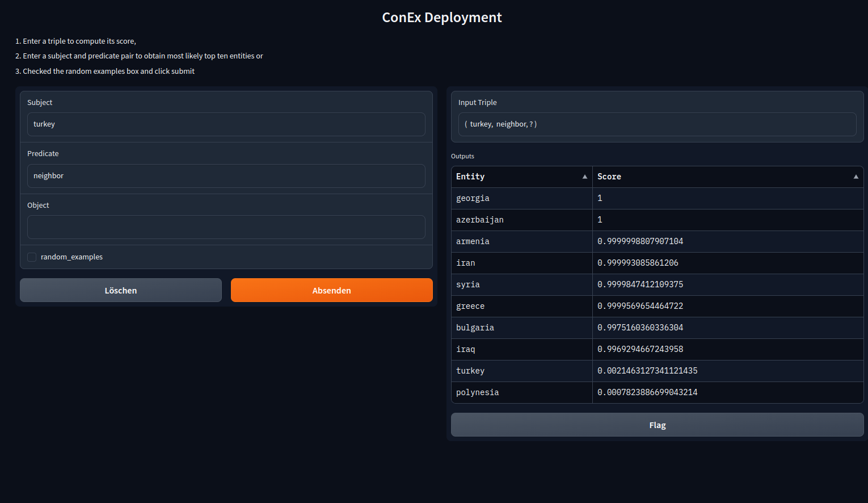Image resolution: width=868 pixels, height=503 pixels.
Task: Enable the random_examples checkbox
Action: coord(32,257)
